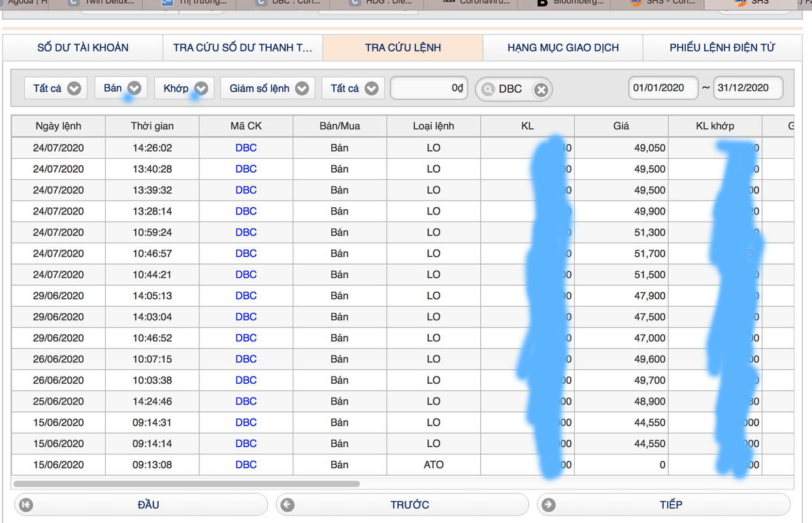Open DBC link in the 10:03:38 row
This screenshot has height=523, width=812.
coord(246,380)
